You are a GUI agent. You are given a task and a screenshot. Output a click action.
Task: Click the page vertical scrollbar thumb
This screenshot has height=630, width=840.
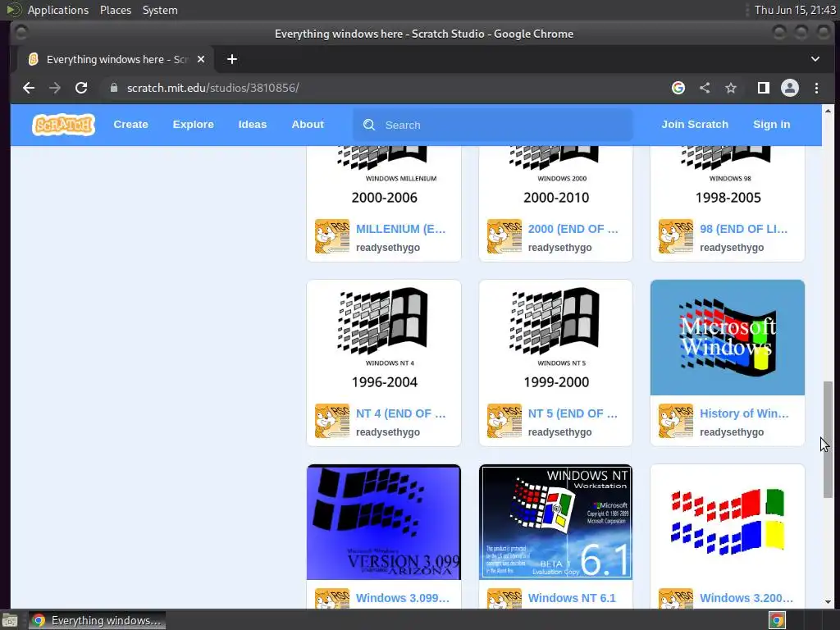tap(829, 440)
